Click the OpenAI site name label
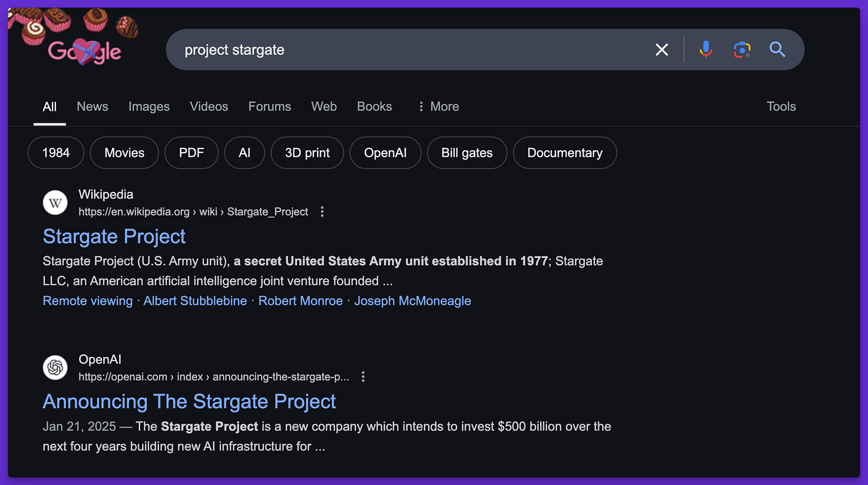The image size is (868, 485). 100,359
